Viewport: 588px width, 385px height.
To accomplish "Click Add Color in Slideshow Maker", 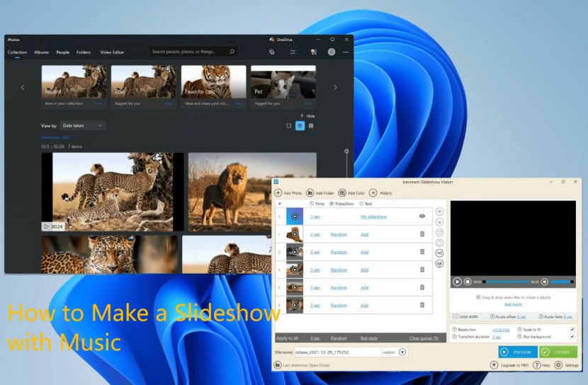I will click(352, 193).
